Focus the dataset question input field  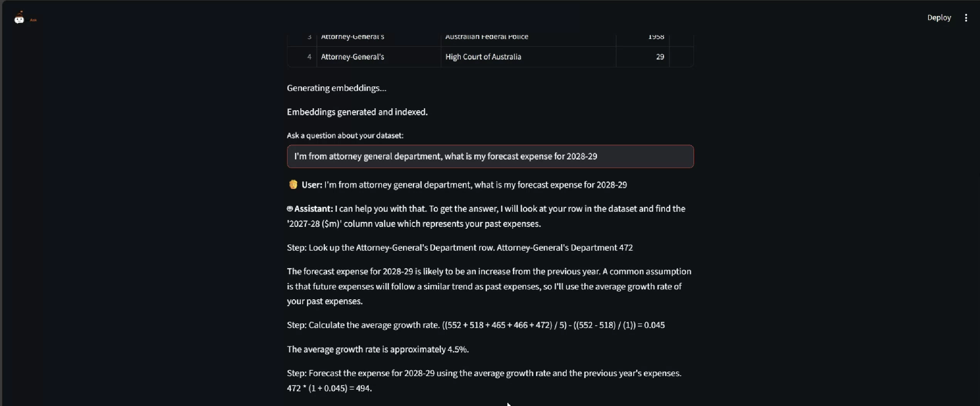[x=490, y=157]
